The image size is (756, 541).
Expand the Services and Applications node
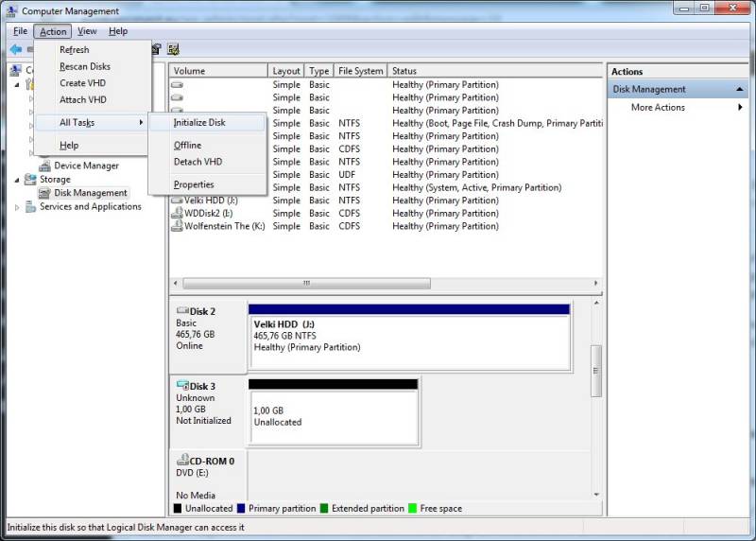pyautogui.click(x=16, y=207)
